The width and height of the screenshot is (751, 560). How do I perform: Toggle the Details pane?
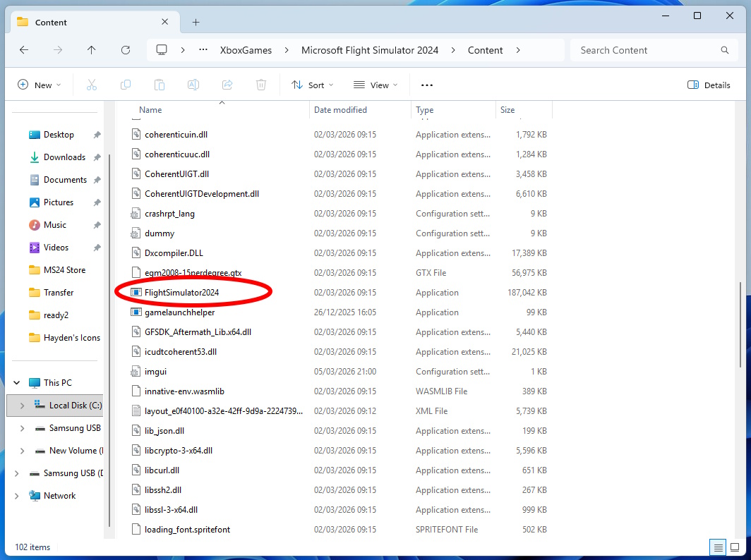coord(709,85)
